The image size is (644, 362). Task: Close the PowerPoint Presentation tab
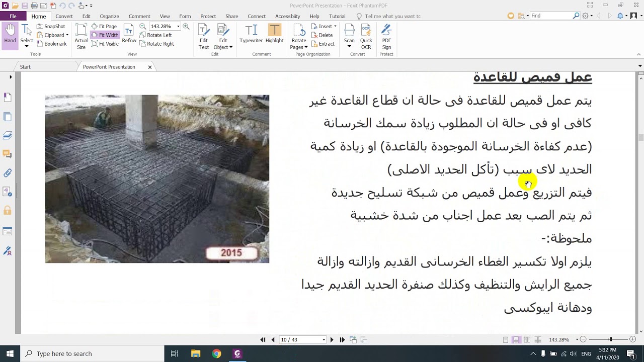pyautogui.click(x=150, y=67)
